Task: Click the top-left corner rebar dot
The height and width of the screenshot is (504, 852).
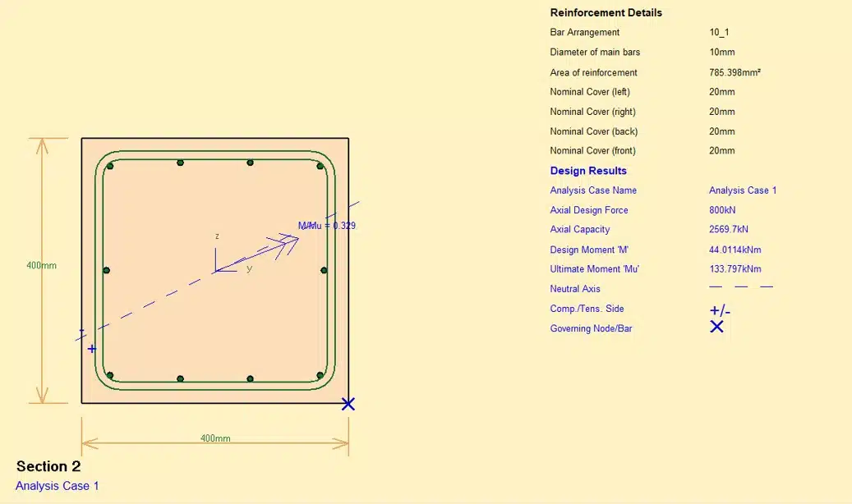Action: pos(110,166)
